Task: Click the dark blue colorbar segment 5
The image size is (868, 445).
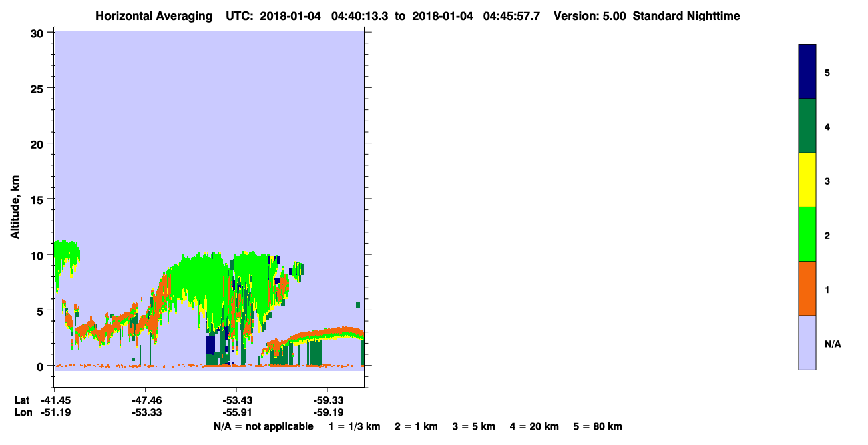Action: click(807, 71)
